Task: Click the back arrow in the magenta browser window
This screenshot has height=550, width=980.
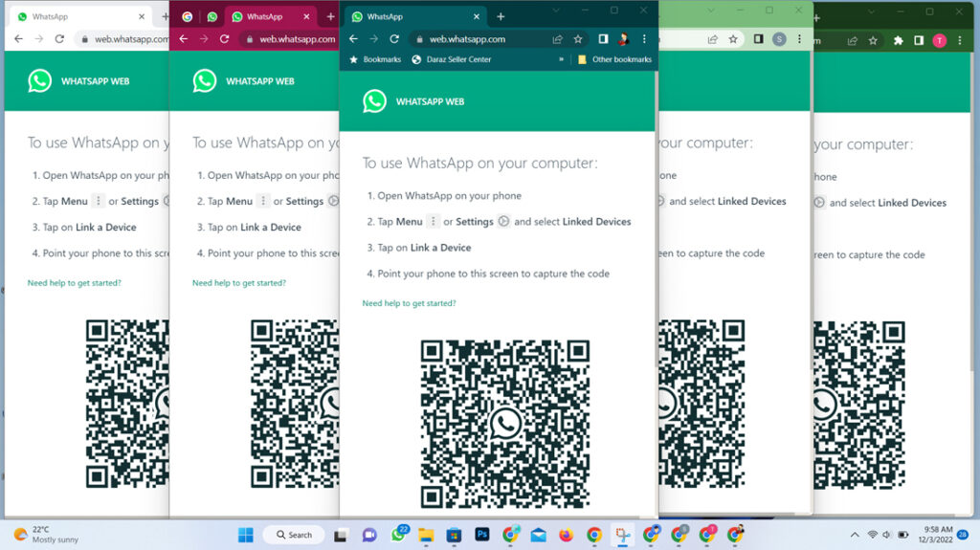Action: click(184, 39)
